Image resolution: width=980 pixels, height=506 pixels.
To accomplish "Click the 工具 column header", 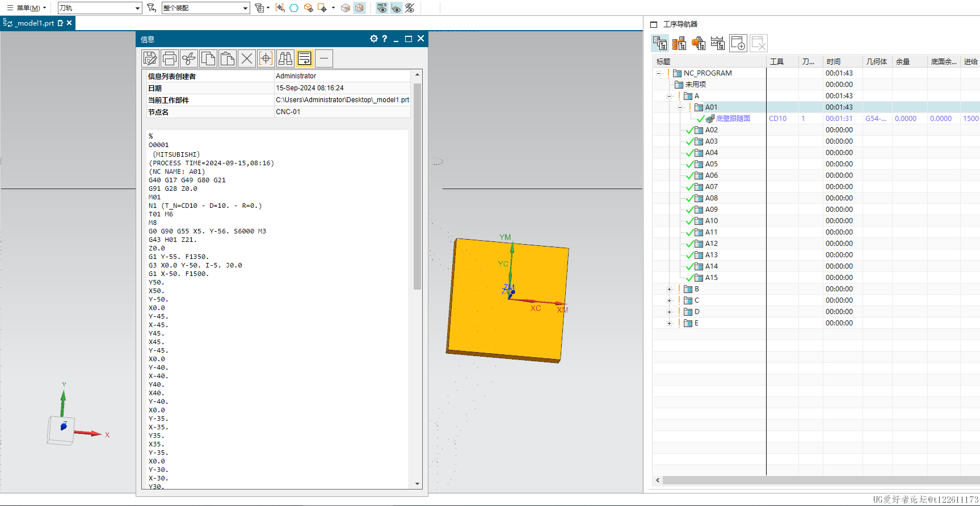I will pos(783,61).
